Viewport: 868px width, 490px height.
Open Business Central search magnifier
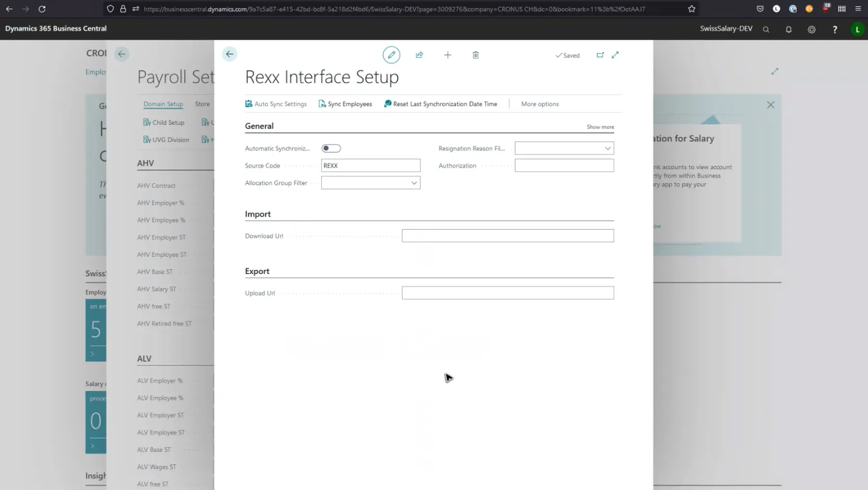click(x=766, y=30)
